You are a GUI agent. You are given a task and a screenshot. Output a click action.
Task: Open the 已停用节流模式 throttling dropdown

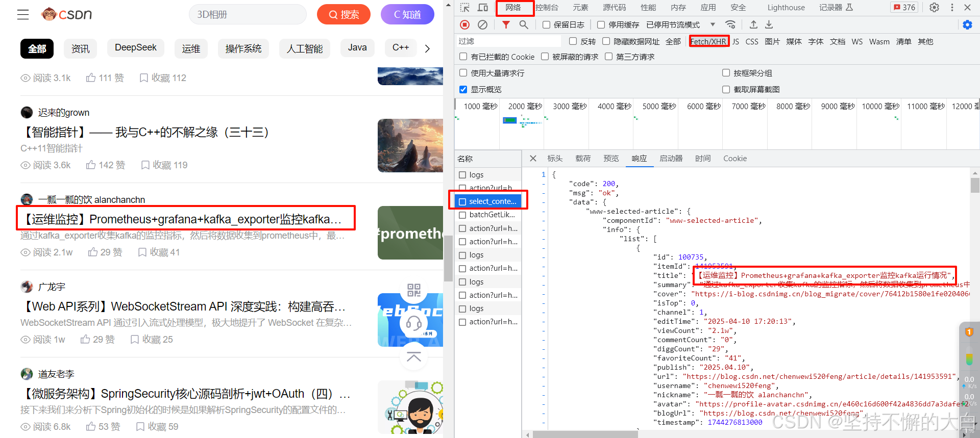tap(681, 24)
